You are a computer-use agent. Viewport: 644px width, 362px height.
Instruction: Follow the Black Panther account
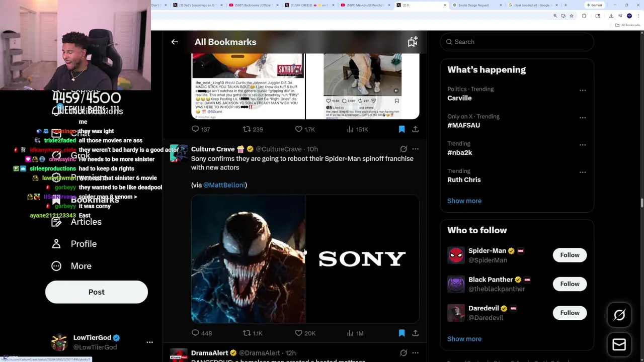(570, 284)
